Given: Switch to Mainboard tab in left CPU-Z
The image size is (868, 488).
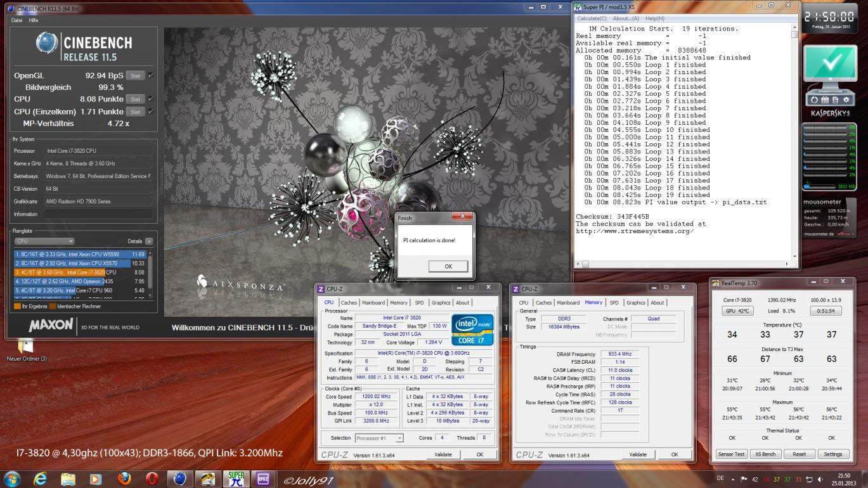Looking at the screenshot, I should (373, 302).
